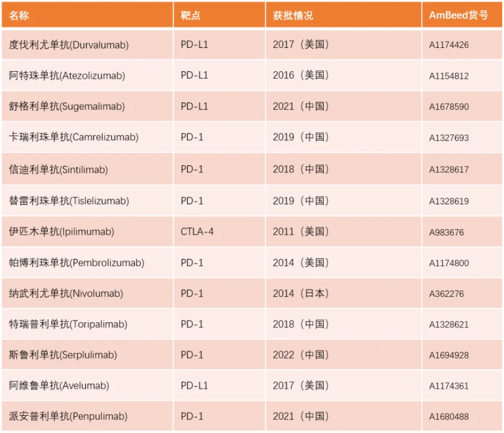This screenshot has height=433, width=504.
Task: Click catalog number A362276
Action: tap(446, 294)
